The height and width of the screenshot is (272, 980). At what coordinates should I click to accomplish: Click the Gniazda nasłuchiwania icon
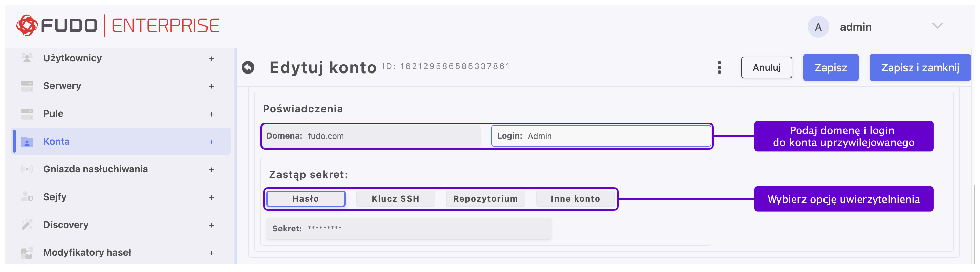coord(27,169)
